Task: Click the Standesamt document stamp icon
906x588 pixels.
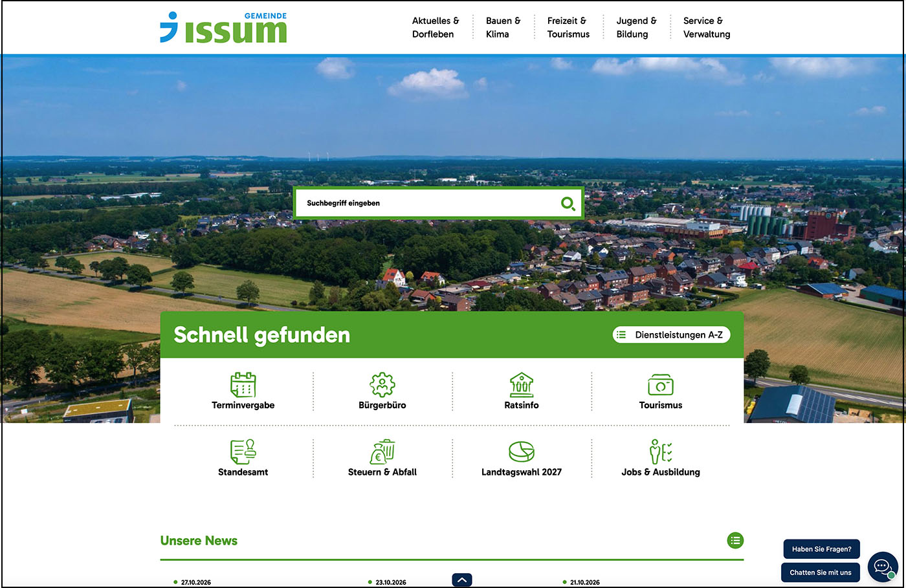Action: (243, 452)
